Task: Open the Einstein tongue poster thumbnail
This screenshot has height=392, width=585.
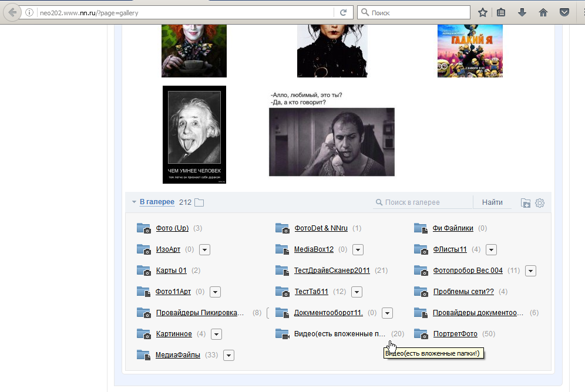Action: coord(194,134)
